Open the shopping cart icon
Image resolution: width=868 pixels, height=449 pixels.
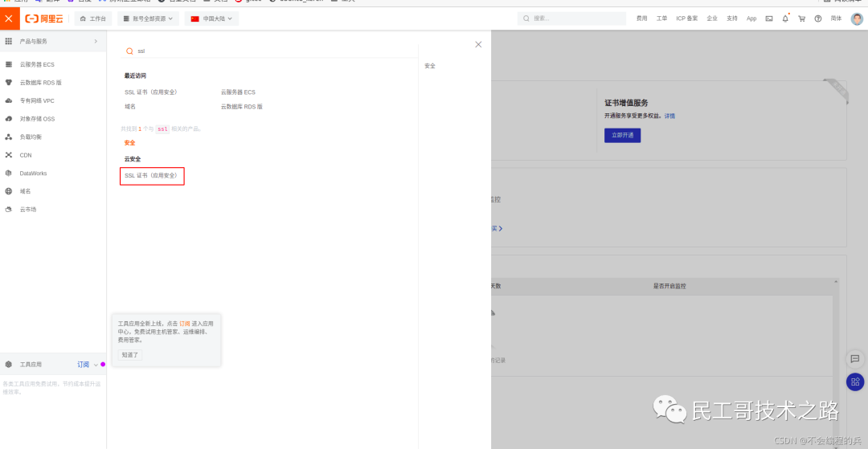click(x=801, y=18)
